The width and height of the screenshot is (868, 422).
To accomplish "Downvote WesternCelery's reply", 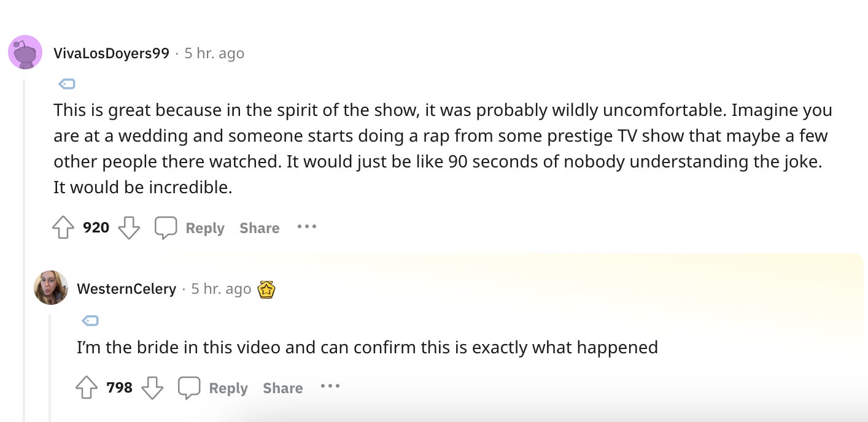I will point(152,388).
